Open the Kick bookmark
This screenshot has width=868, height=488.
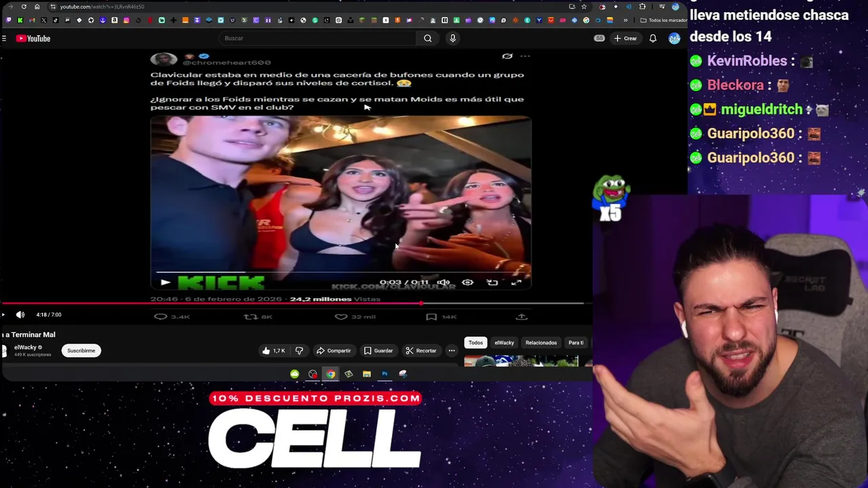coord(20,20)
